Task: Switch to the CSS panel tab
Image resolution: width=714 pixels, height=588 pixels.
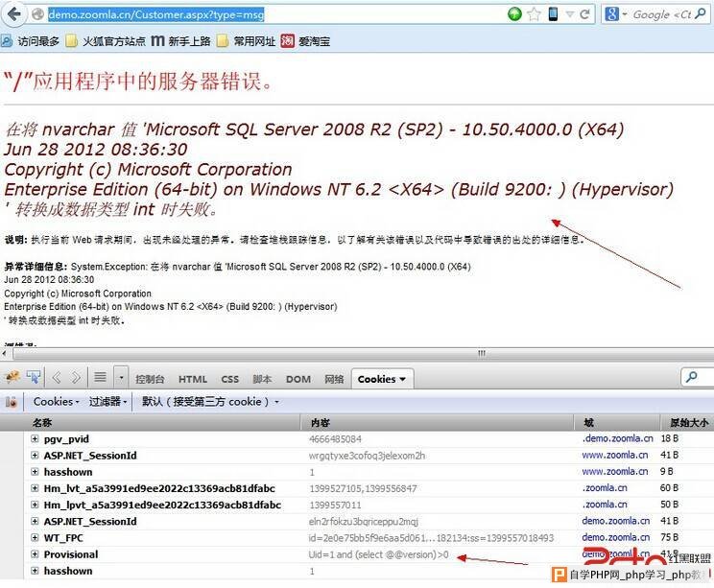Action: click(230, 379)
